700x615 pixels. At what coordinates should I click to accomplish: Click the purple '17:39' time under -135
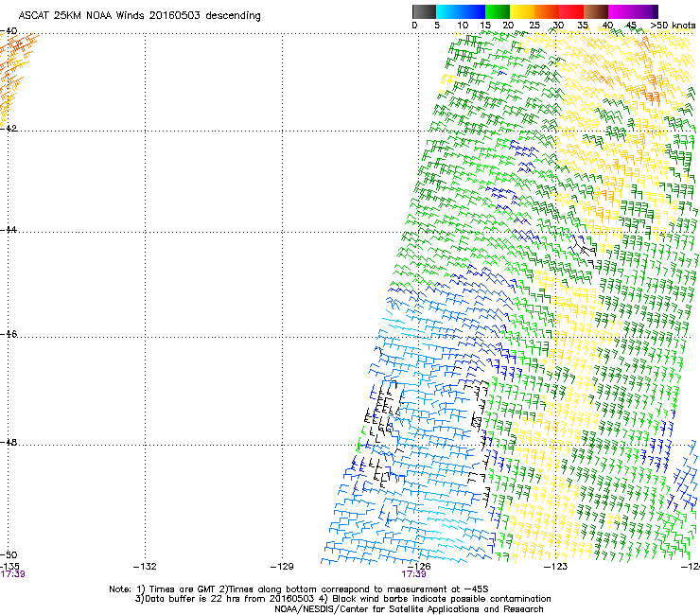(x=12, y=574)
